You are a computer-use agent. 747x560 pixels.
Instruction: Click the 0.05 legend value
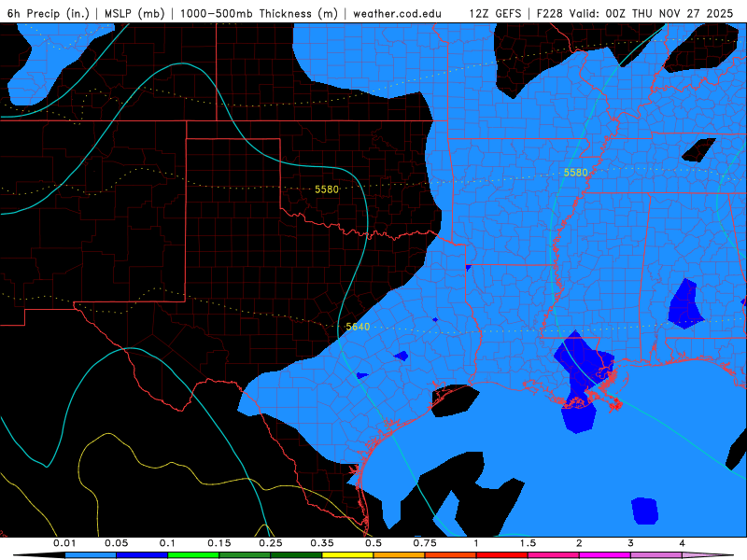coord(116,543)
